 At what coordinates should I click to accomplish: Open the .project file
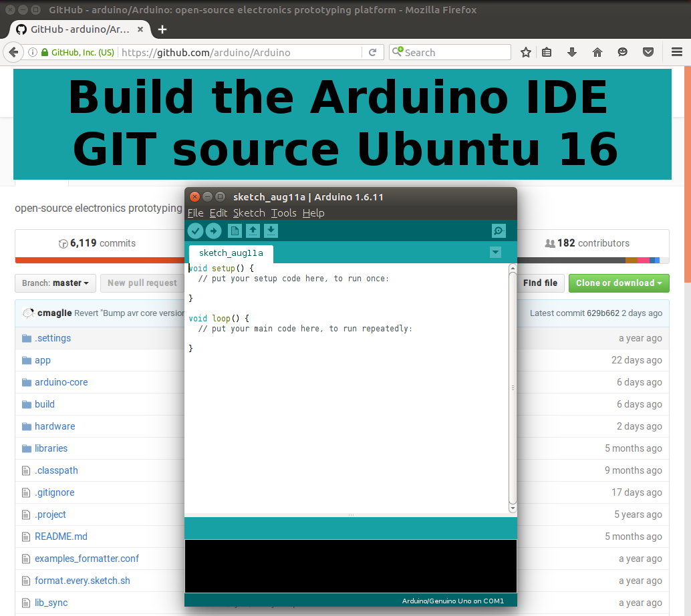(x=50, y=514)
